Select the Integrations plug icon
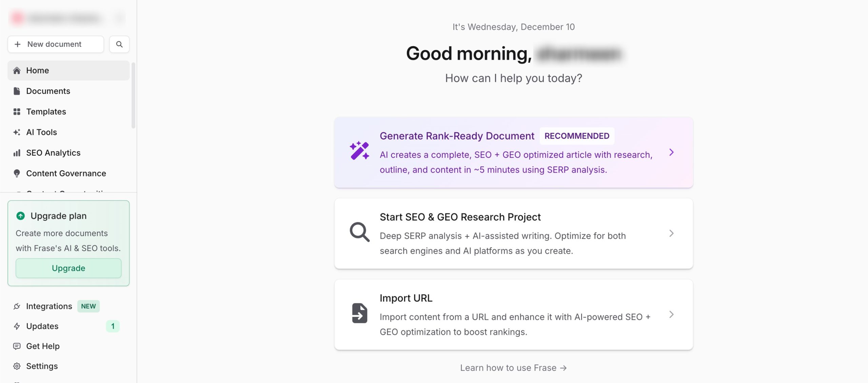This screenshot has width=868, height=383. 17,306
